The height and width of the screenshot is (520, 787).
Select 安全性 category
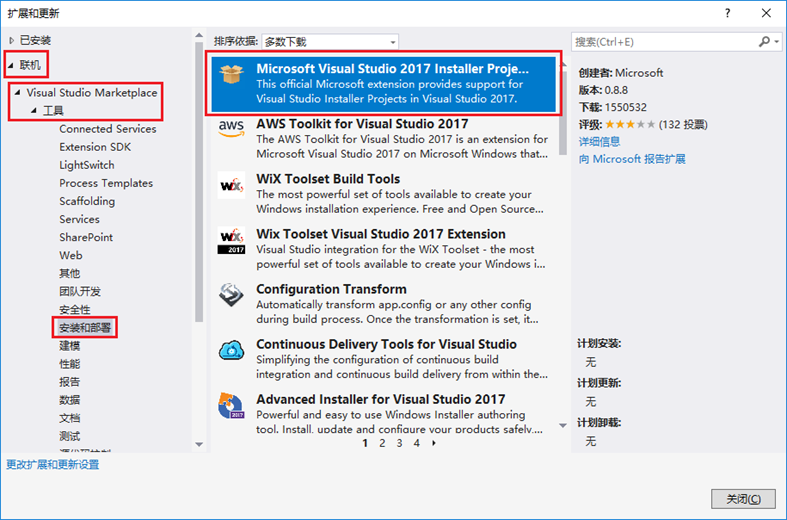tap(75, 310)
